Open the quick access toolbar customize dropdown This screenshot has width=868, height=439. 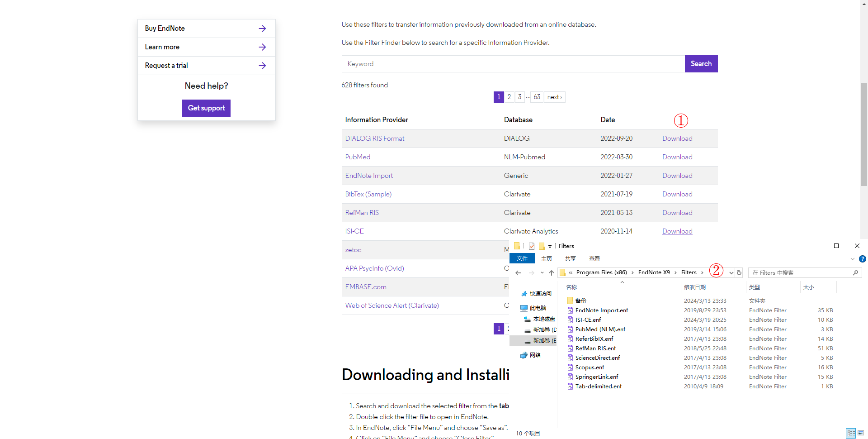click(550, 247)
